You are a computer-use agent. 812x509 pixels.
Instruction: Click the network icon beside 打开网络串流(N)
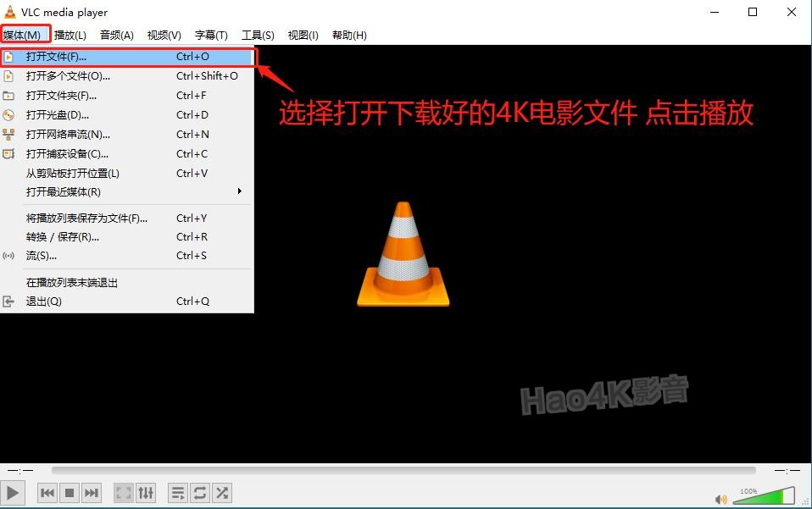[x=8, y=135]
